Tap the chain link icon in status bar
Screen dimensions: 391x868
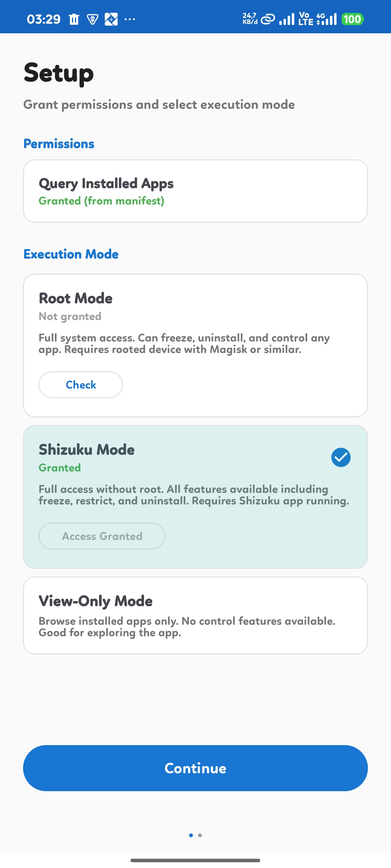(268, 19)
